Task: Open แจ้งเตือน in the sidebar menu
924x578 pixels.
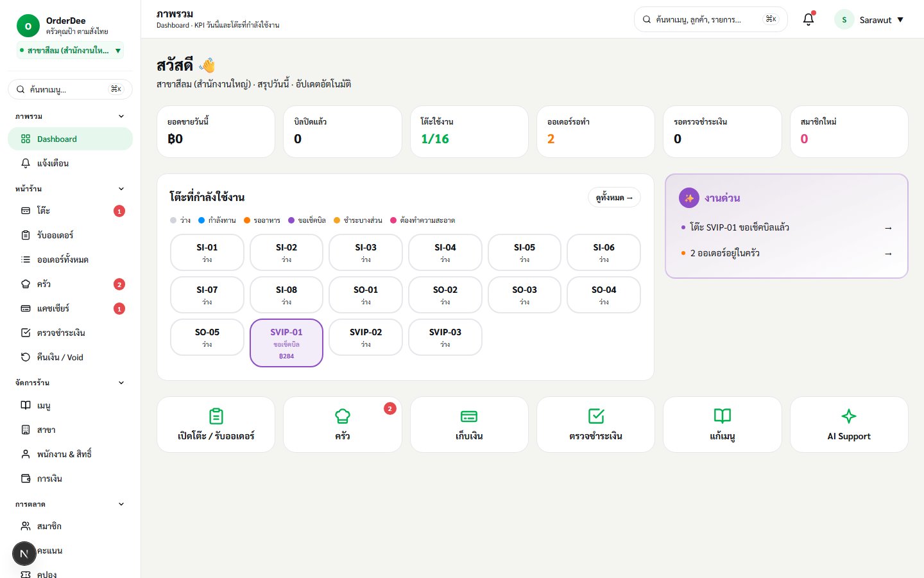Action: click(x=70, y=163)
